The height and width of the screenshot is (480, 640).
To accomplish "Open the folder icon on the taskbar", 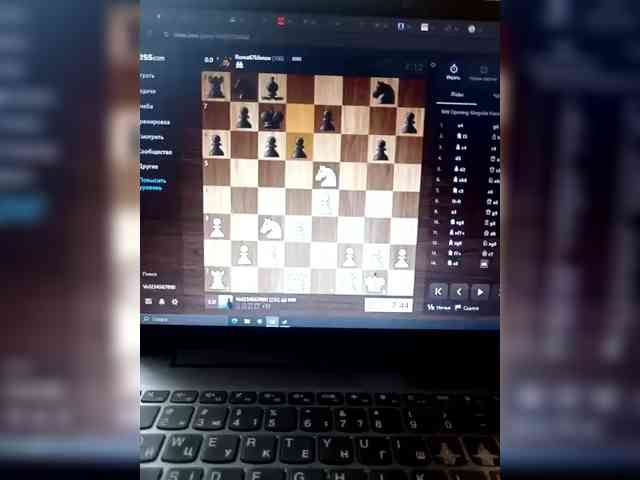I will (247, 322).
